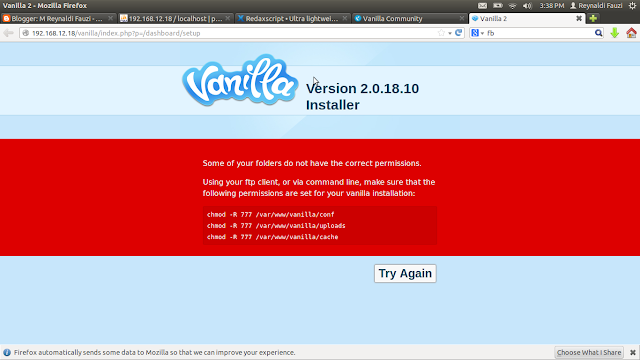Switch to the Redaxscript tab
The width and height of the screenshot is (640, 360).
pos(292,18)
